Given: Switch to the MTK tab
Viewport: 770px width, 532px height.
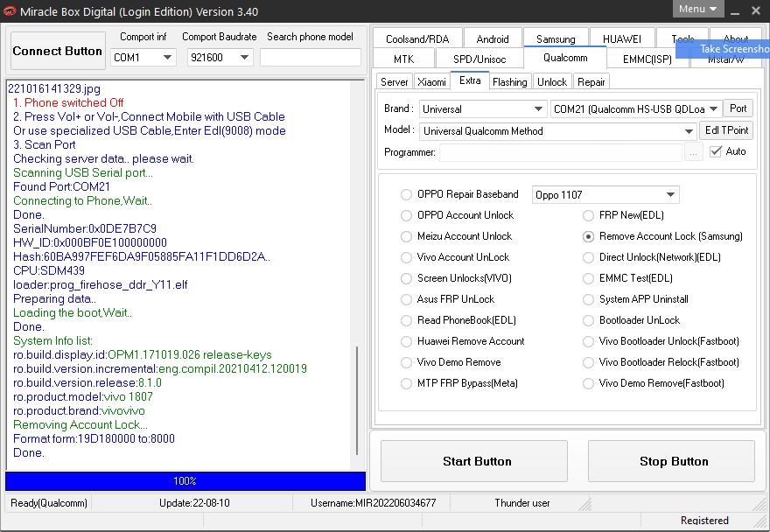Looking at the screenshot, I should pos(403,59).
